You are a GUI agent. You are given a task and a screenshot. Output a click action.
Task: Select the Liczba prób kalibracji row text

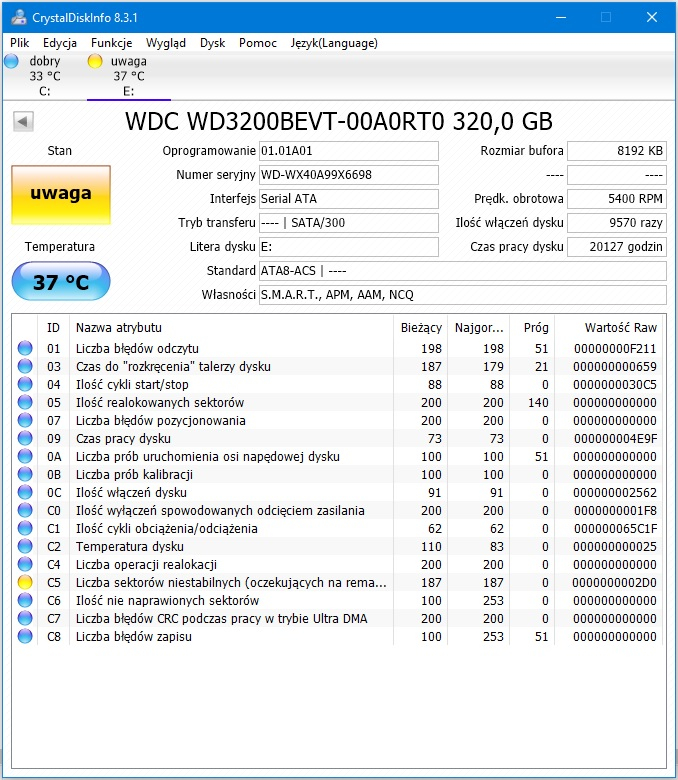coord(134,474)
